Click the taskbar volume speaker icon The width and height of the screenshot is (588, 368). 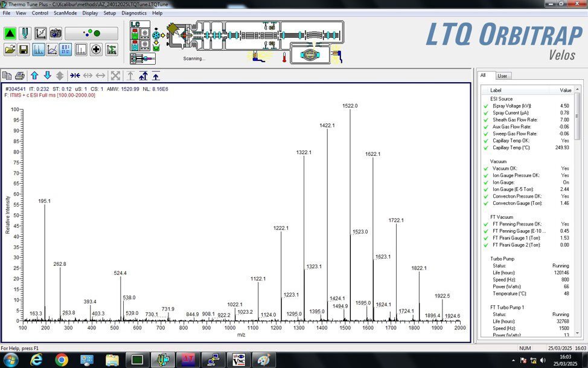pyautogui.click(x=542, y=361)
